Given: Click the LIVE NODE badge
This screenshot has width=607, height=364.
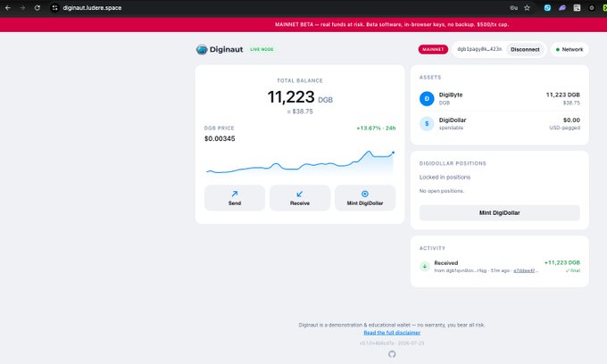Looking at the screenshot, I should [x=262, y=49].
